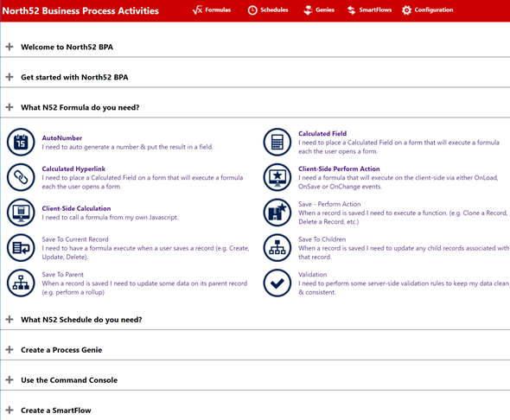The height and width of the screenshot is (420, 510).
Task: Click the clock Schedules icon
Action: pos(252,10)
